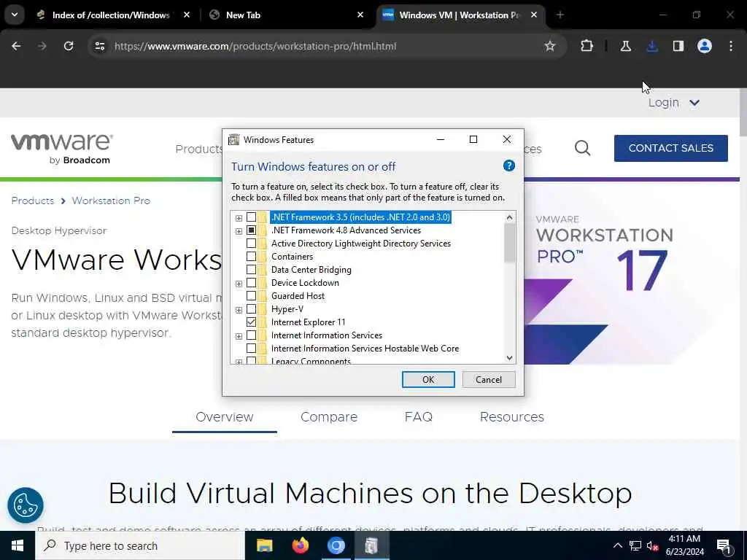Show downloads with the download icon
This screenshot has width=747, height=560.
[652, 46]
